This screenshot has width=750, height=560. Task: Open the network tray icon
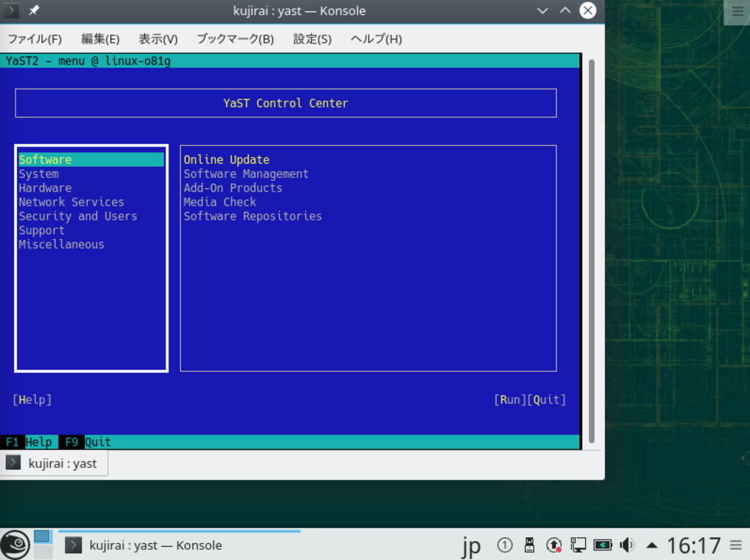click(579, 545)
